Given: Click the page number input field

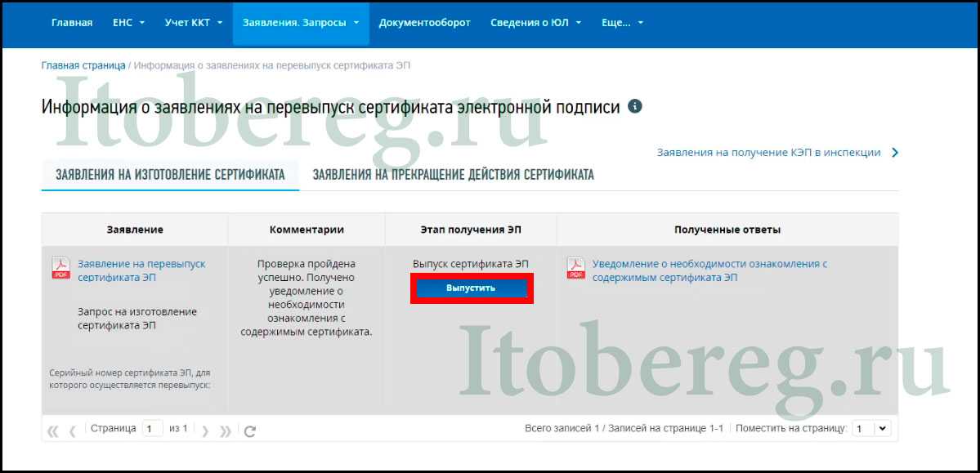Looking at the screenshot, I should (153, 429).
